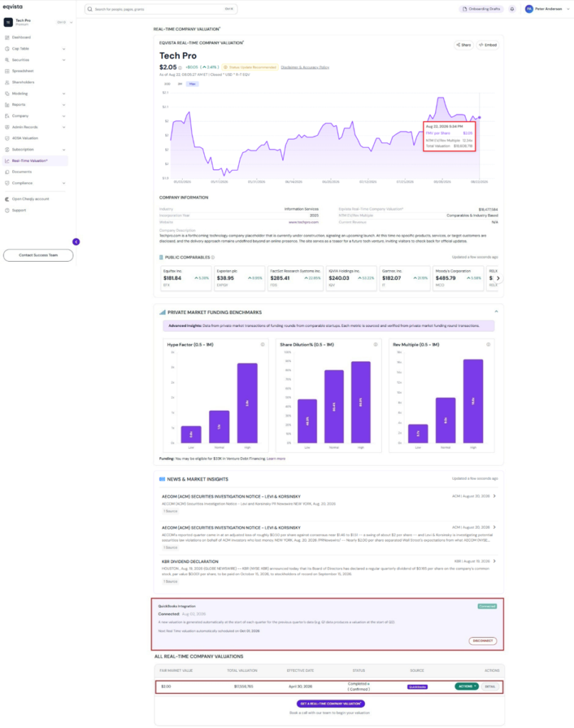The image size is (574, 728).
Task: Expand the Reports menu chevron
Action: point(64,105)
